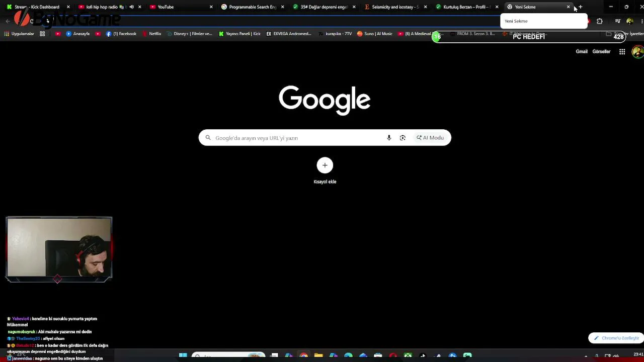Viewport: 644px width, 362px height.
Task: Open the Anasayfa bookmark
Action: (x=78, y=34)
